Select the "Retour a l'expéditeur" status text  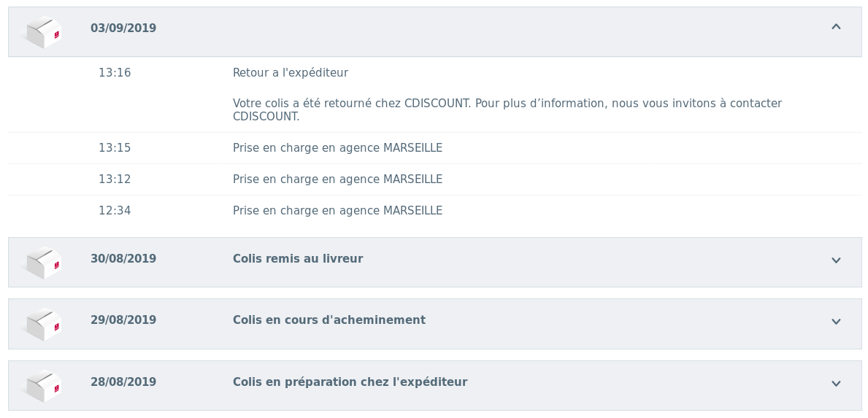point(291,73)
